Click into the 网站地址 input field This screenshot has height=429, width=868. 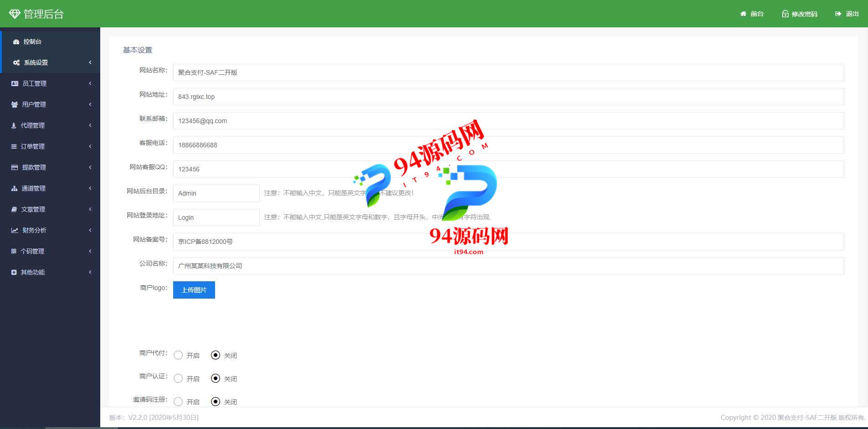point(508,97)
